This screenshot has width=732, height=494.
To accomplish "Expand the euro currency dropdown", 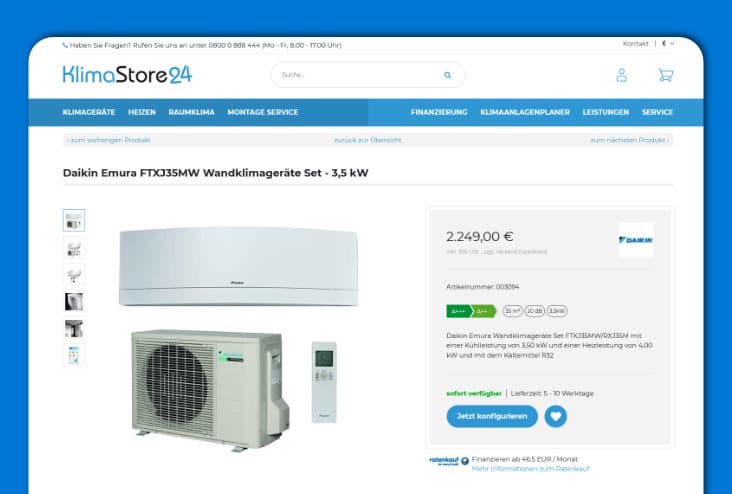I will click(668, 43).
